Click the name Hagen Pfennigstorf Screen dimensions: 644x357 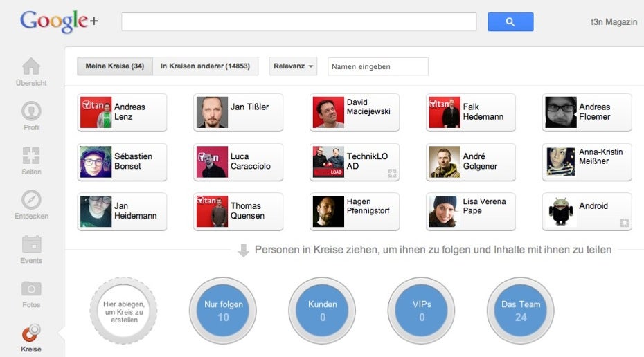point(368,206)
